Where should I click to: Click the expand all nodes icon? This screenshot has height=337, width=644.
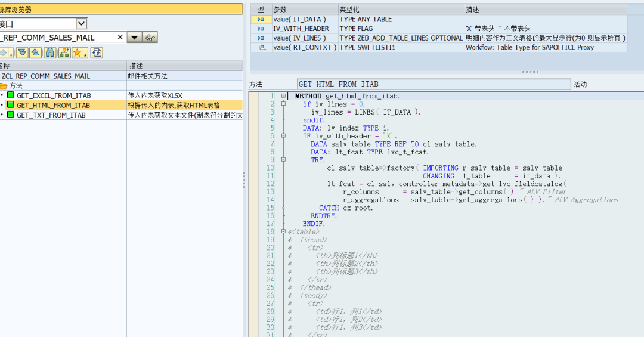coord(22,52)
